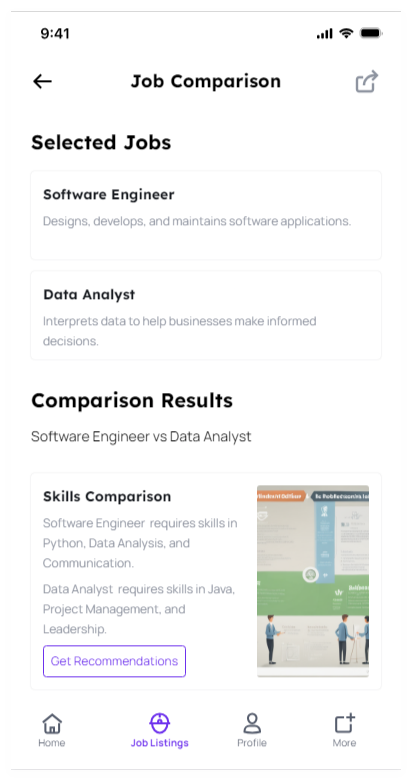Tap the Job Comparison title
Image resolution: width=412 pixels, height=781 pixels.
coord(206,81)
